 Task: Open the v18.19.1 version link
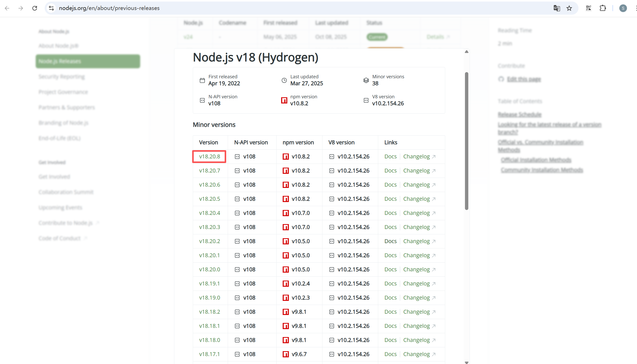209,284
